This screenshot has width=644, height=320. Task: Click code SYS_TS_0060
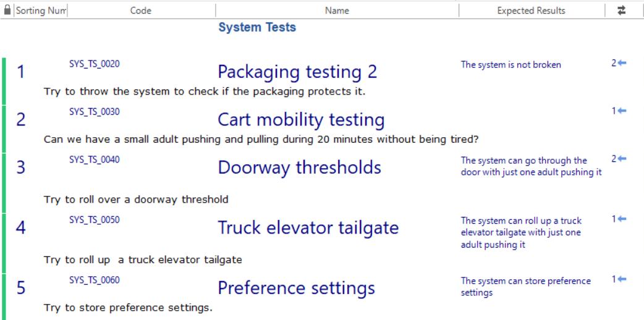95,280
